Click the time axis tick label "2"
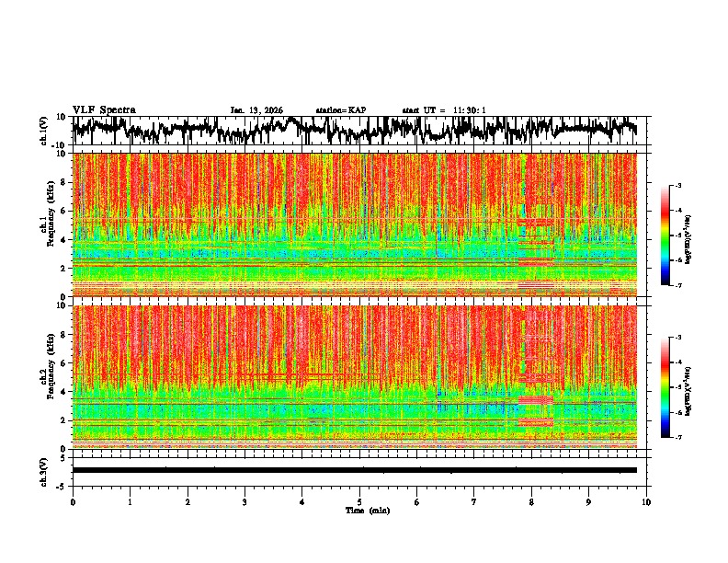 coord(188,502)
